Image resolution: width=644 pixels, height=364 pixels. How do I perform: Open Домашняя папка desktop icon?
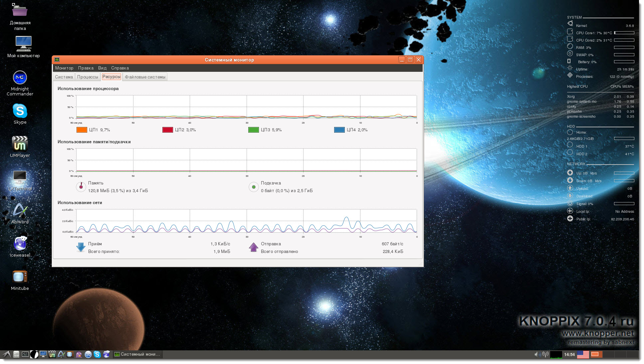coord(20,17)
